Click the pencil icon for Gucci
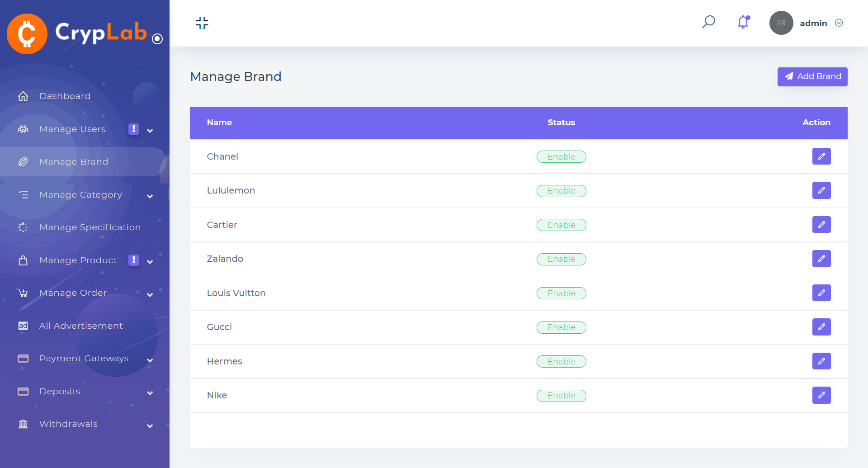This screenshot has height=468, width=868. [x=821, y=327]
